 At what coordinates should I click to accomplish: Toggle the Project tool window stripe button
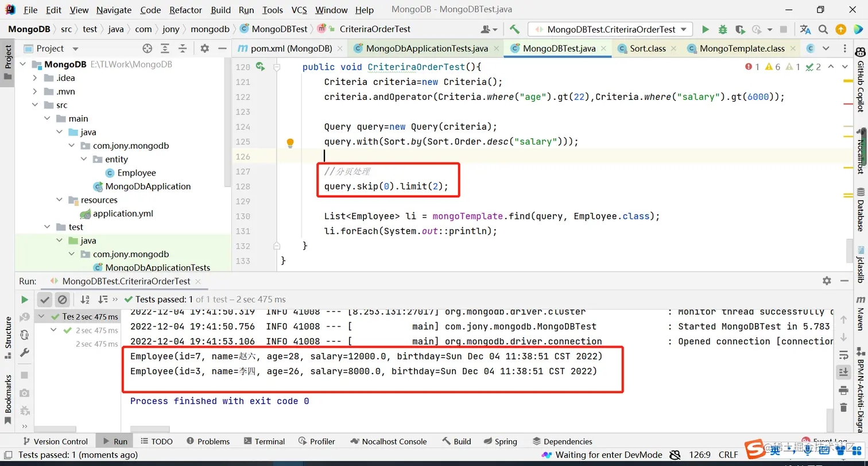[x=7, y=63]
